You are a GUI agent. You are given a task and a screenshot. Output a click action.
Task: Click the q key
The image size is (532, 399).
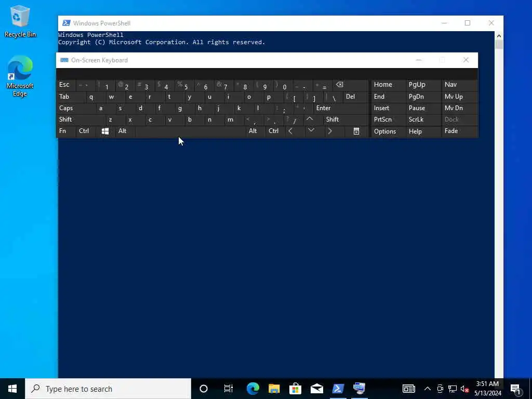tap(96, 97)
